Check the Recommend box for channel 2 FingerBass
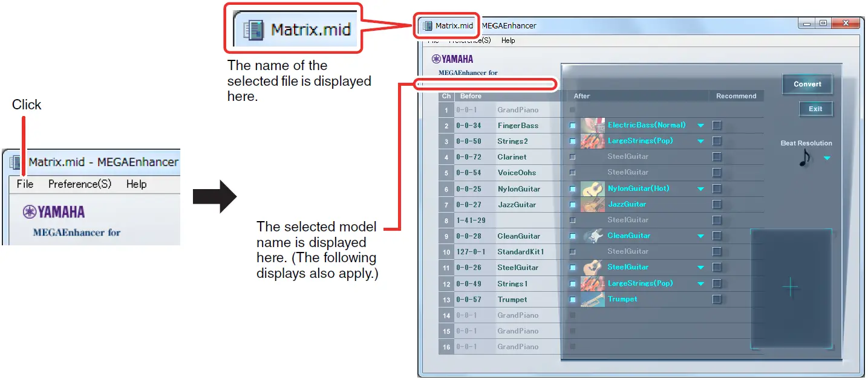 point(717,126)
